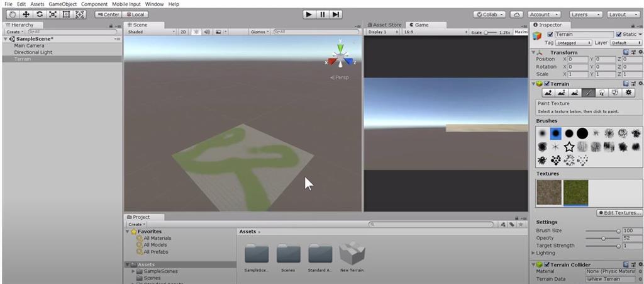This screenshot has height=284, width=644.
Task: Choose the highlighted blue-selected round brush
Action: (x=556, y=133)
